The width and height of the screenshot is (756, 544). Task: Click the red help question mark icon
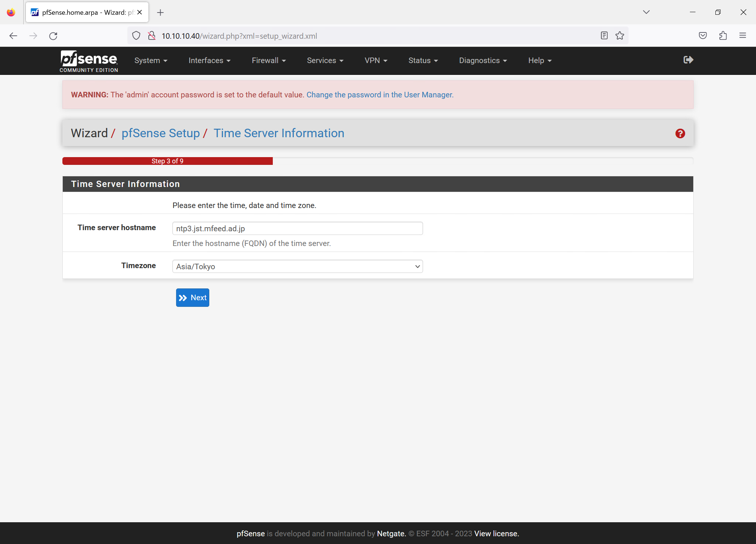point(680,134)
